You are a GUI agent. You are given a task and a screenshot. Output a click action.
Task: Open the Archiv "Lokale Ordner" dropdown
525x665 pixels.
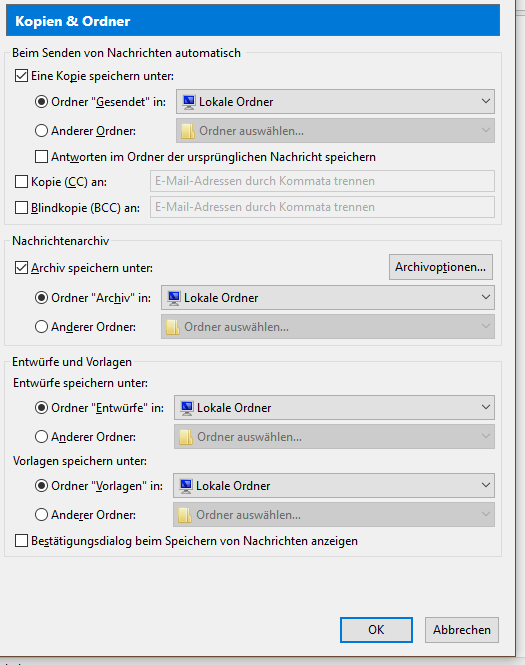(327, 297)
